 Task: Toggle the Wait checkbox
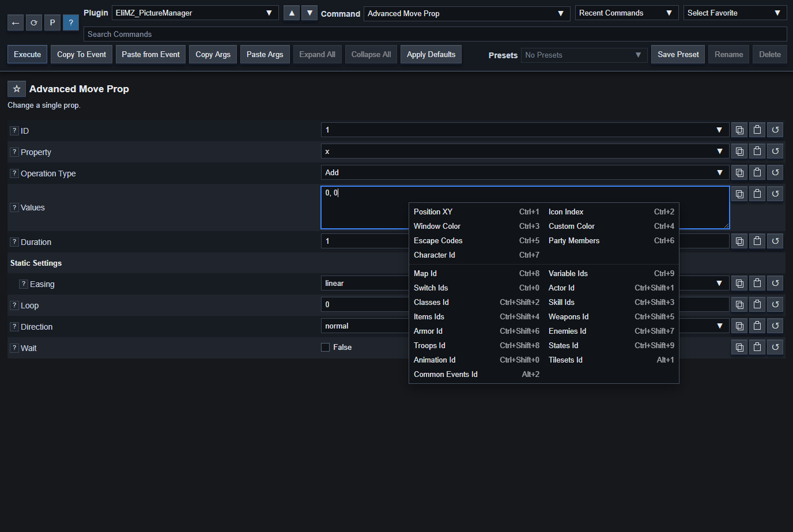pos(326,348)
